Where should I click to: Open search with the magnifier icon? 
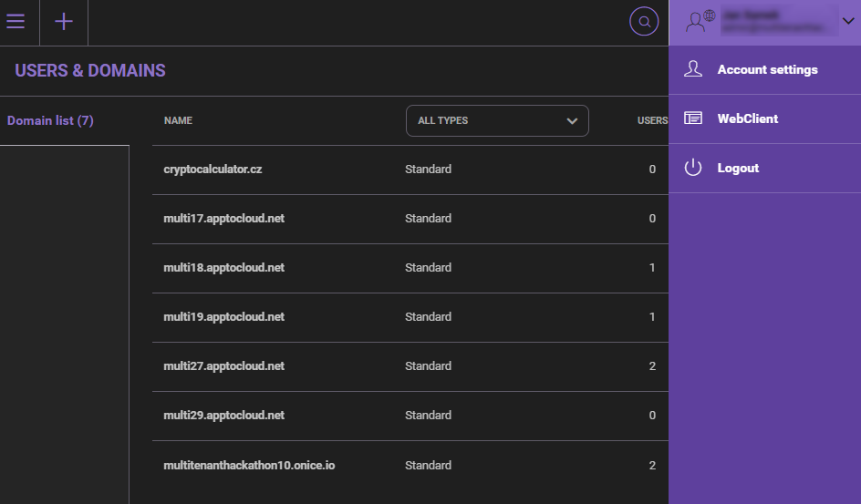(644, 21)
